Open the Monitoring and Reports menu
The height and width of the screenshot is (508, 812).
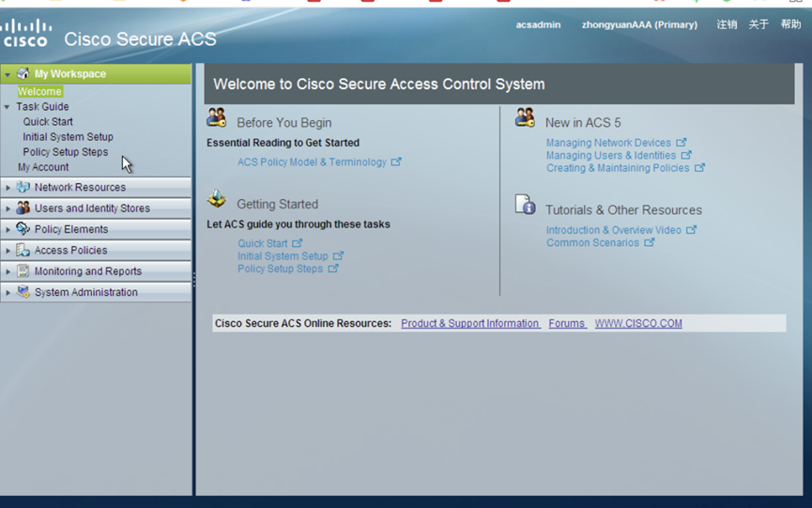pyautogui.click(x=96, y=270)
